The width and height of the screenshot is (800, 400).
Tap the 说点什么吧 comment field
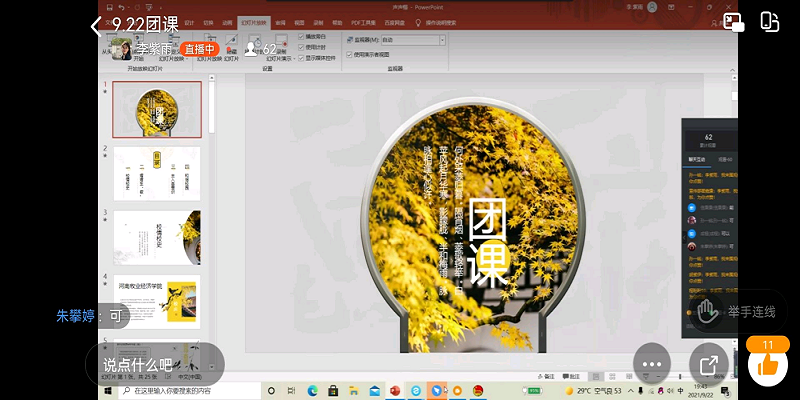(x=138, y=365)
